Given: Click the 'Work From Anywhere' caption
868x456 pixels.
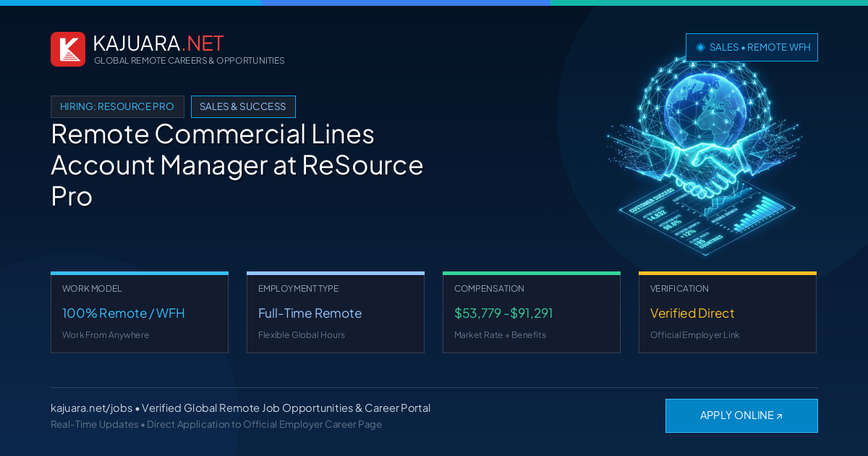Looking at the screenshot, I should 106,335.
